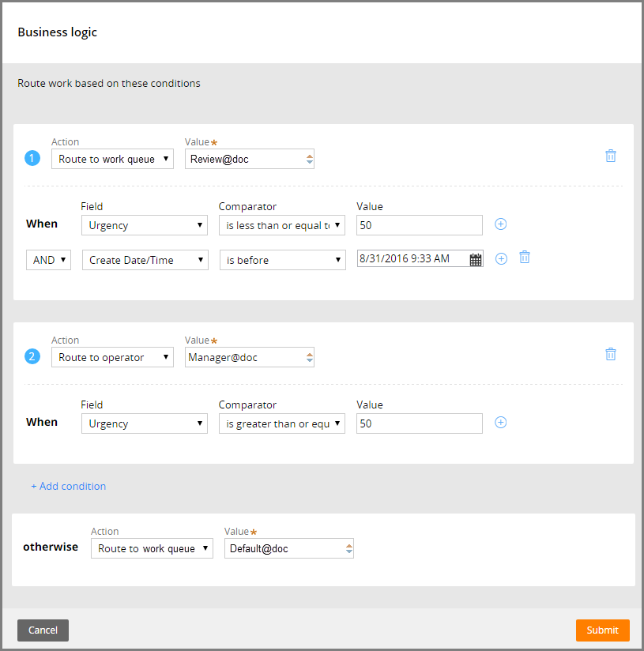
Task: Open Route to operator action dropdown
Action: coord(112,357)
